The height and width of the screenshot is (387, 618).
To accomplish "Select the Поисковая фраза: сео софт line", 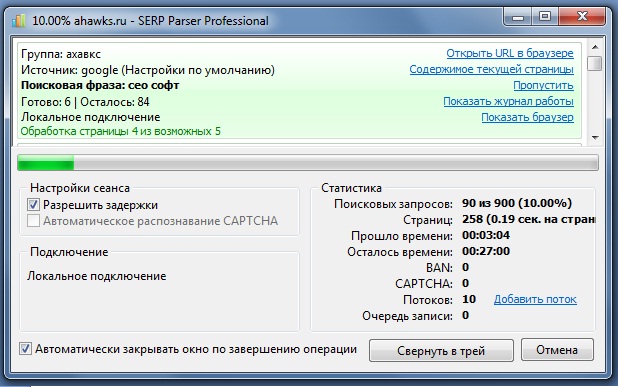I will (x=100, y=86).
